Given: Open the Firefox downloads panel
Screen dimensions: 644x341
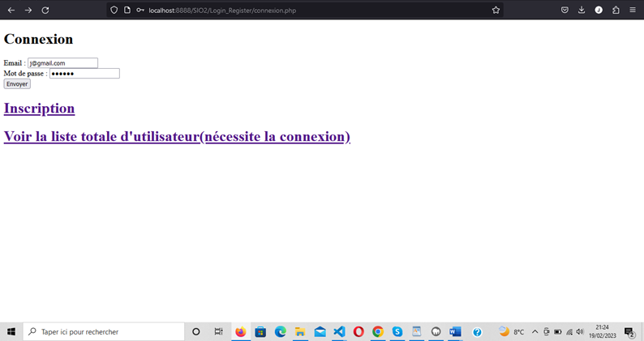Looking at the screenshot, I should coord(582,10).
